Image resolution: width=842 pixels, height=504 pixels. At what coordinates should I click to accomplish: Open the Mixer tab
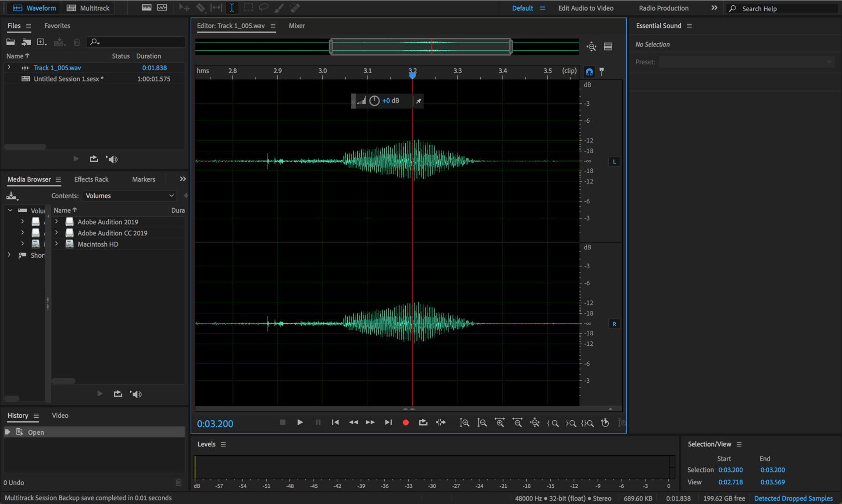pyautogui.click(x=296, y=26)
